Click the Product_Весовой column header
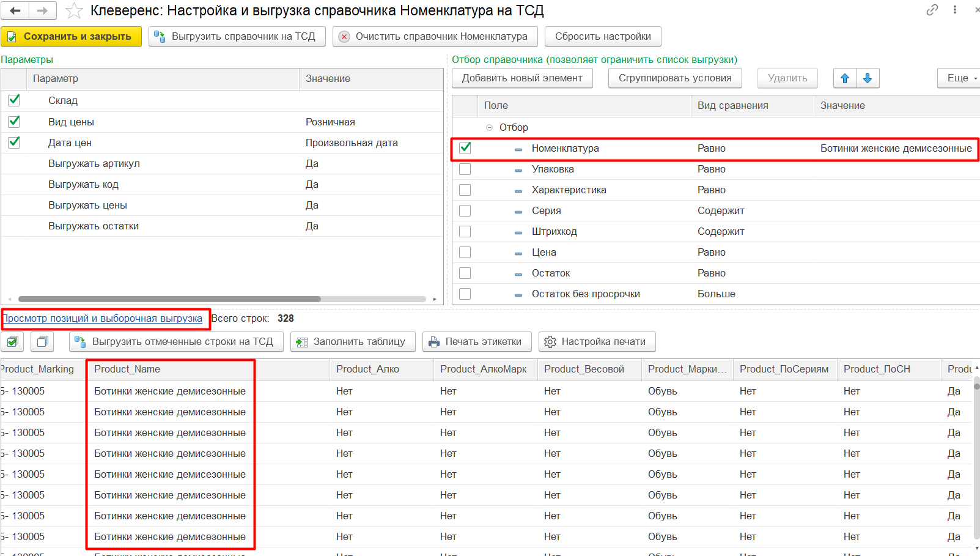 point(589,369)
